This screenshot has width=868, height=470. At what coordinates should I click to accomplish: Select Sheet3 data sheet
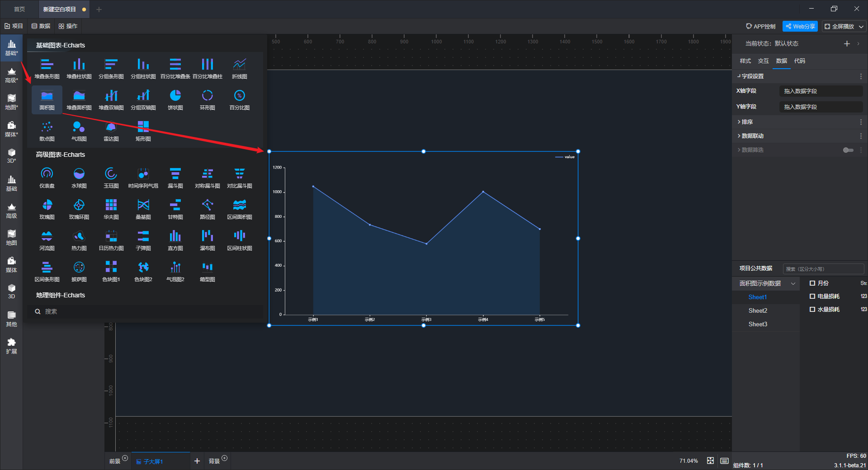[758, 324]
